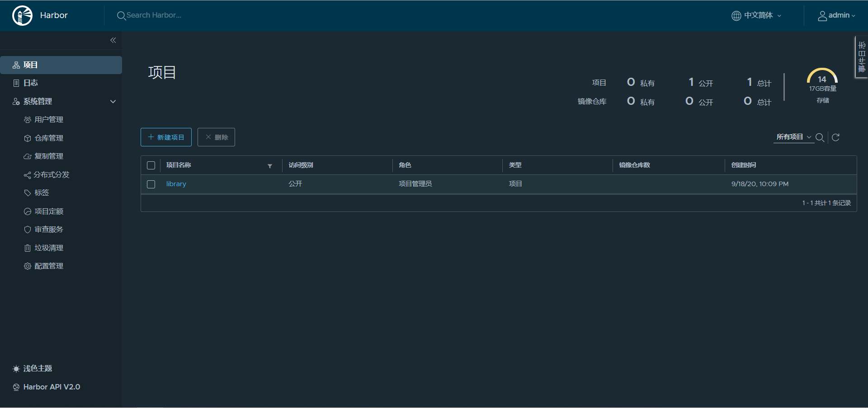Click the globe language icon
Viewport: 868px width, 408px height.
[736, 16]
